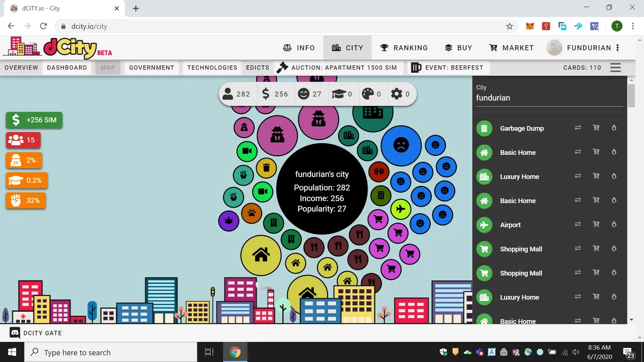Click the gear stat icon in stats bar

(397, 94)
